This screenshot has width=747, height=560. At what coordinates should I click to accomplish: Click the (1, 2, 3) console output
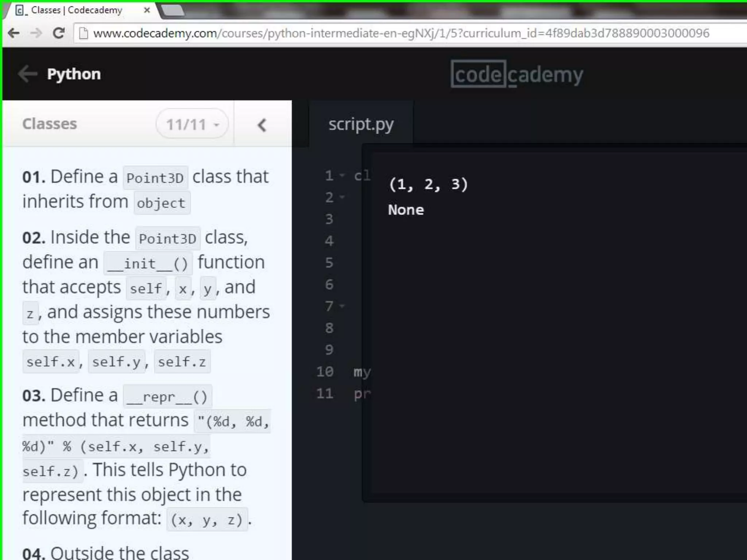coord(428,184)
